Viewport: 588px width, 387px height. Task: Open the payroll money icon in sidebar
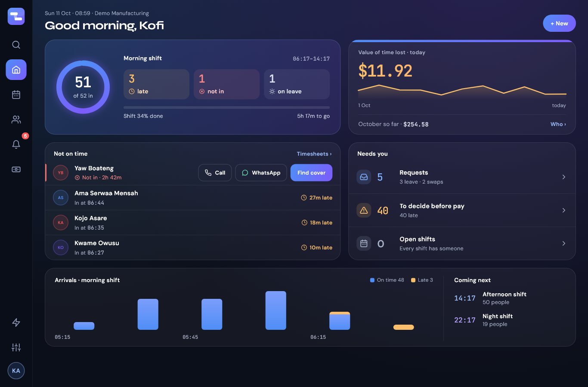[16, 169]
